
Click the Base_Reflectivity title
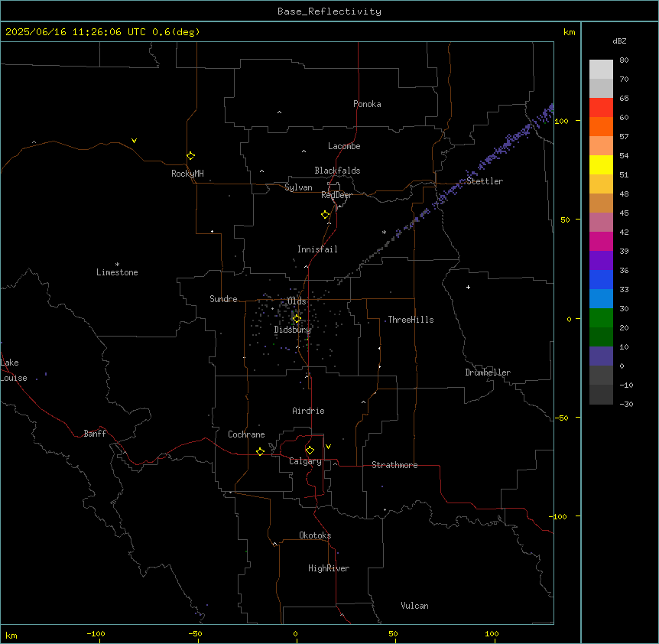pyautogui.click(x=329, y=11)
